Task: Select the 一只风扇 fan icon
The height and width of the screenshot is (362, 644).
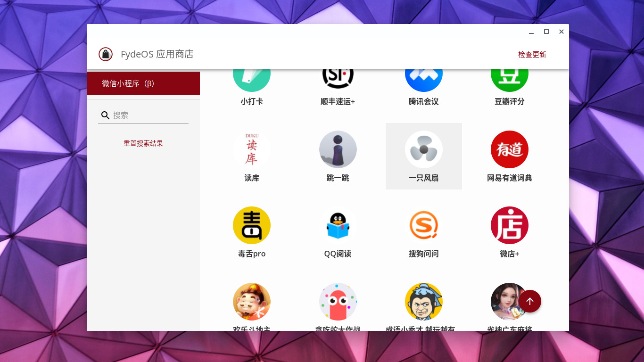Action: point(423,149)
